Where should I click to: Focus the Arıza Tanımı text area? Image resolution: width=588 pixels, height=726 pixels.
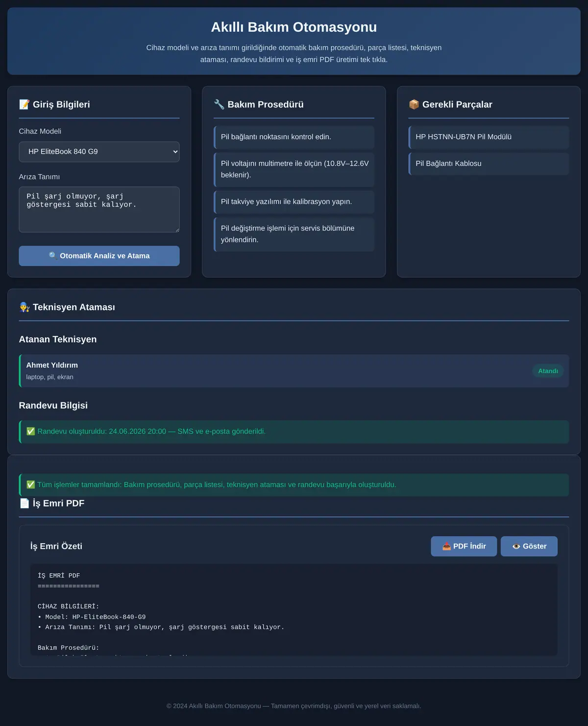click(99, 209)
